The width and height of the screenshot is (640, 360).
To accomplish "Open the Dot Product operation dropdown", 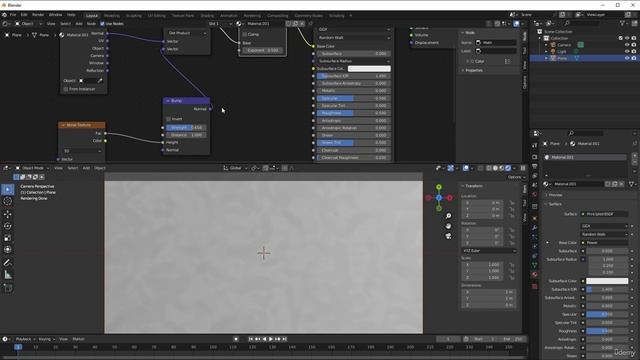I will pyautogui.click(x=187, y=33).
